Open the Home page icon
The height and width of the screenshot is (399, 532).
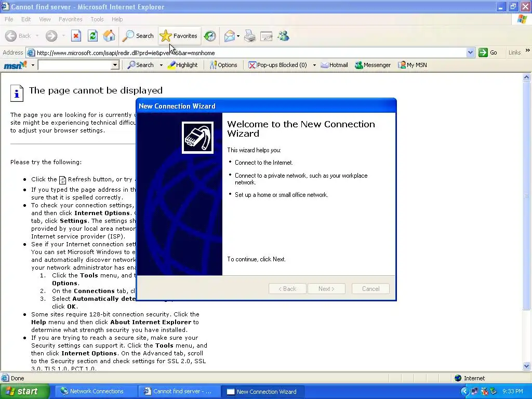(x=109, y=36)
